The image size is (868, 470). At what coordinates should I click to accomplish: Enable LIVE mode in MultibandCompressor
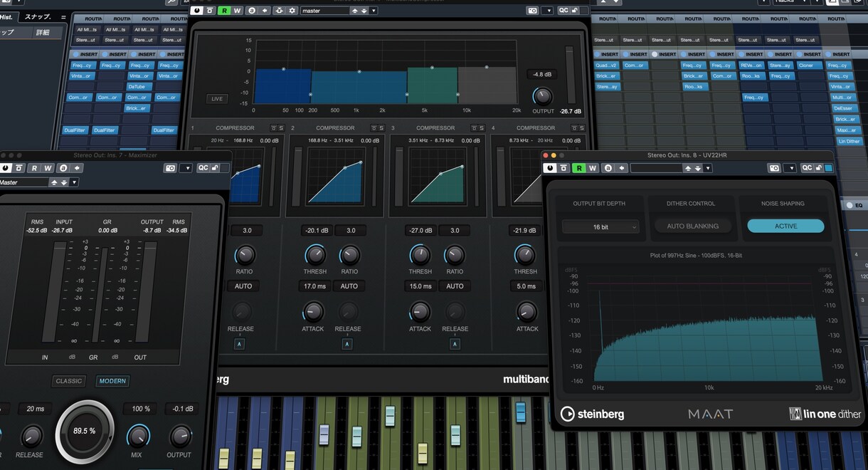[x=217, y=99]
